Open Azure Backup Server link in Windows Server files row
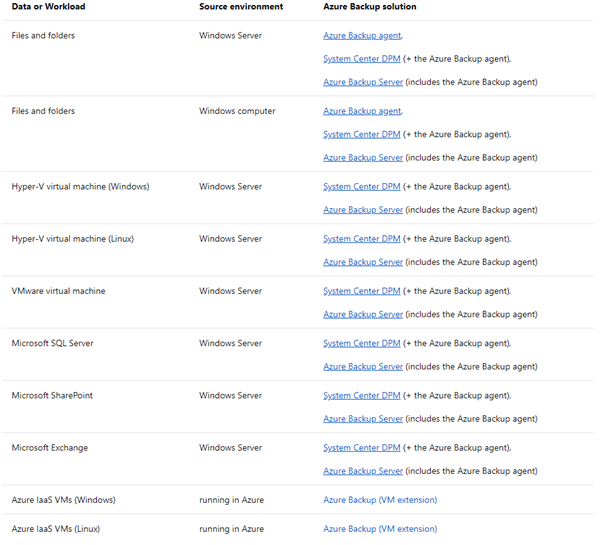Image resolution: width=602 pixels, height=545 pixels. pyautogui.click(x=363, y=82)
